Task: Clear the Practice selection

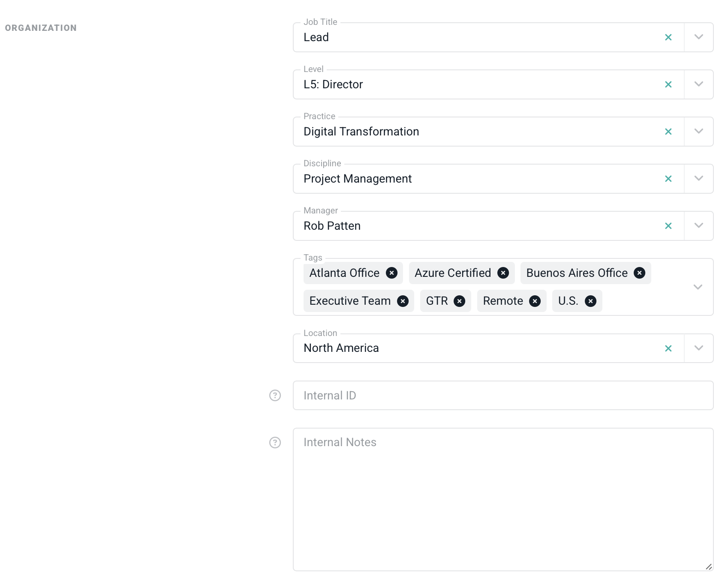Action: [668, 132]
